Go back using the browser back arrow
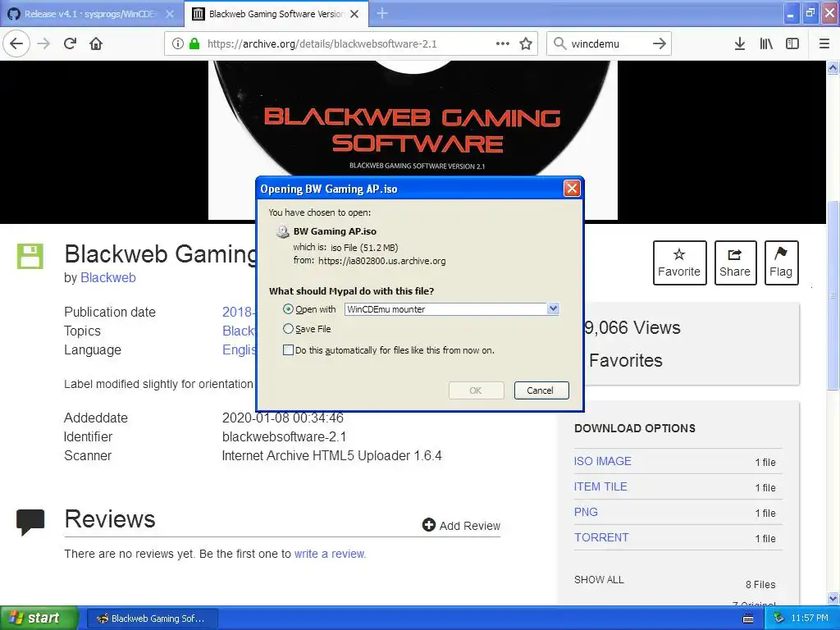Viewport: 840px width, 630px height. 16,43
